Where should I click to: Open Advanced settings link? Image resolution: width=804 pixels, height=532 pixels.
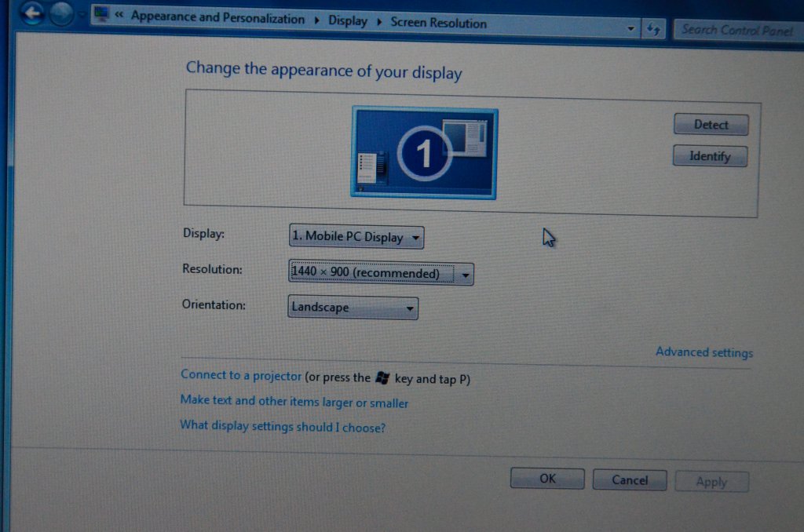click(704, 352)
